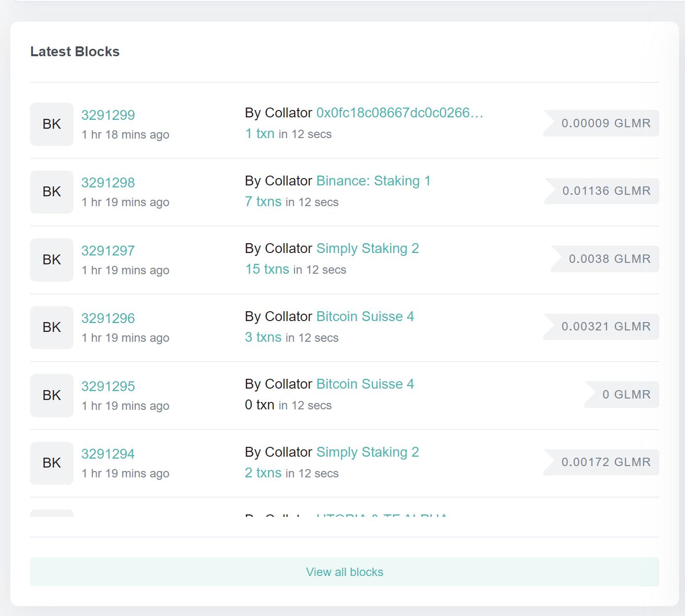View the 15 txns of block 3291297
The image size is (685, 616).
pos(267,269)
